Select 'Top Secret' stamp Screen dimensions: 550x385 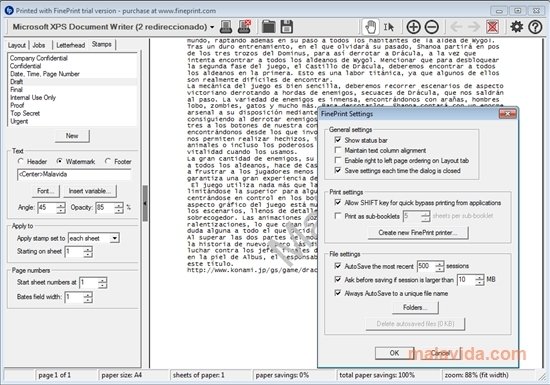(25, 113)
